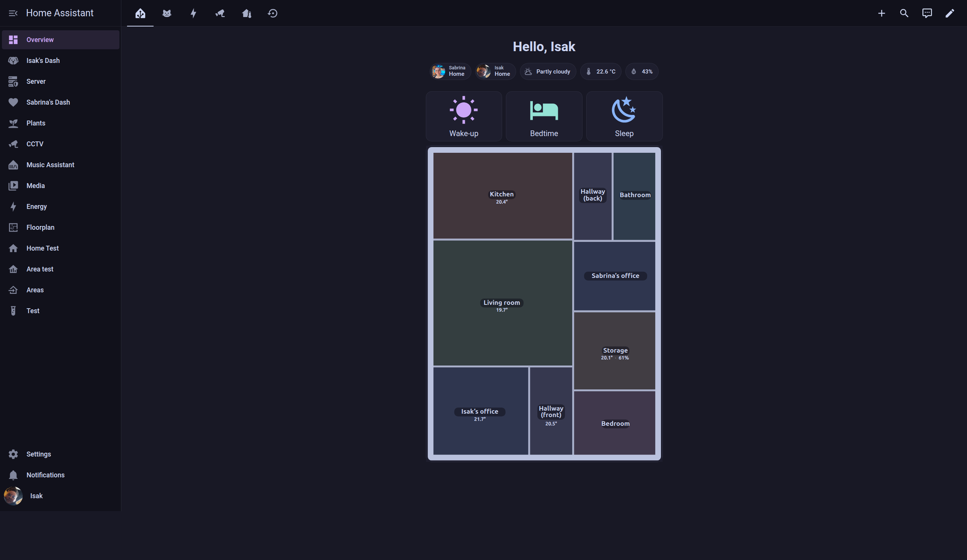
Task: Open the home view tab icon
Action: click(140, 13)
